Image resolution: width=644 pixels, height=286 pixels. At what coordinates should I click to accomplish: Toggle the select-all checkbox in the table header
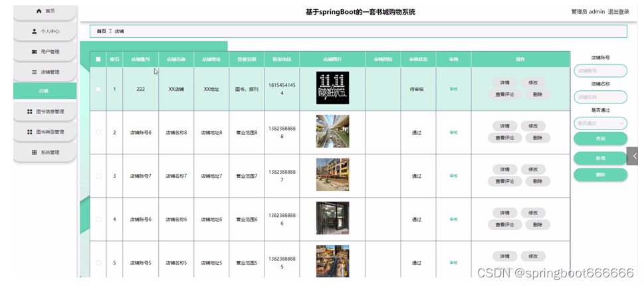pos(98,59)
